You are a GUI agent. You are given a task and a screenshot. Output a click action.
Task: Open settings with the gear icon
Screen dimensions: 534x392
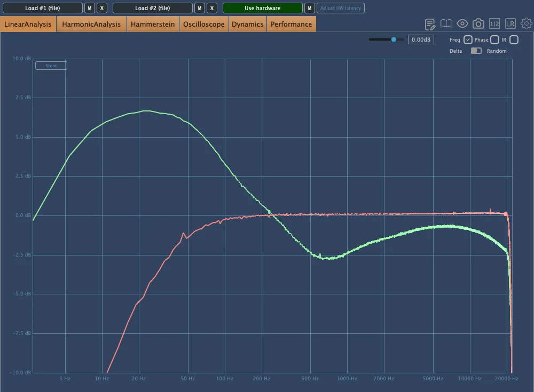[527, 24]
